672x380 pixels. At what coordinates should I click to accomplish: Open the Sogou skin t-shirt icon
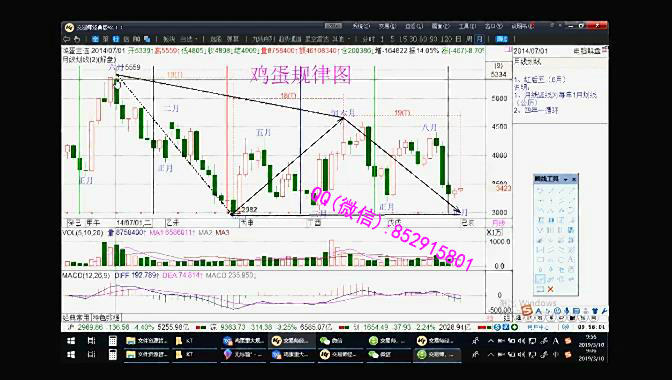595,311
